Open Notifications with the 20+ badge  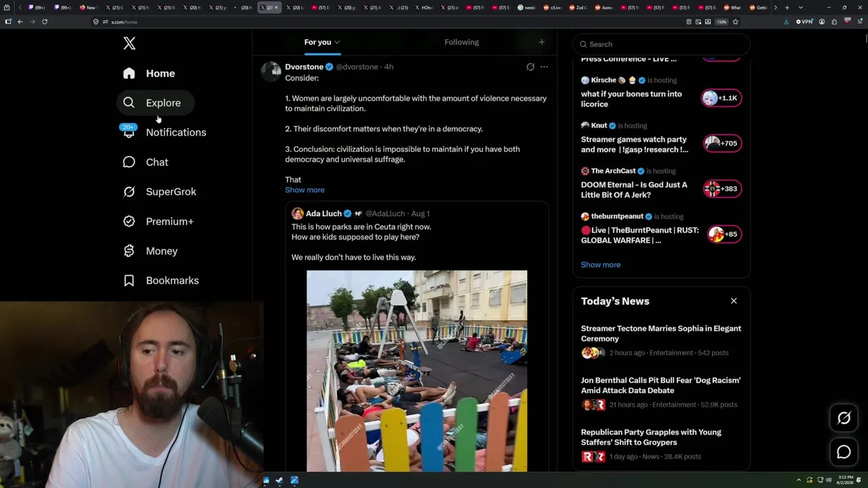[x=165, y=132]
